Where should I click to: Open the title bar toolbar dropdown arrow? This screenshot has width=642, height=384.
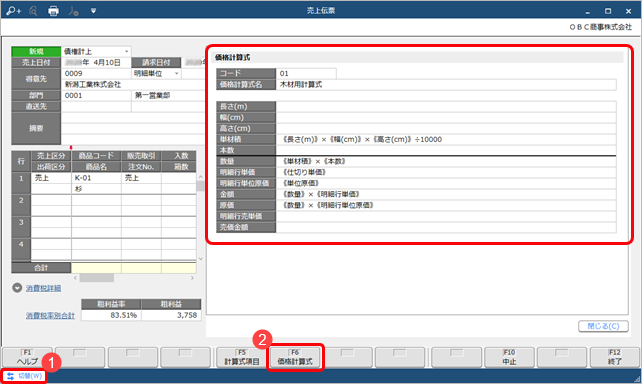(93, 11)
